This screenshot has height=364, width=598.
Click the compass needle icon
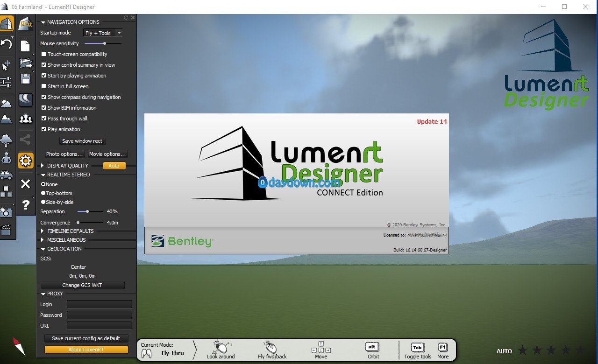click(19, 346)
